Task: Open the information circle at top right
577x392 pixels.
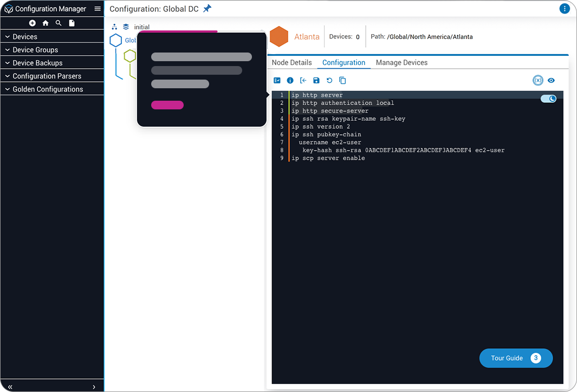Action: (x=564, y=8)
